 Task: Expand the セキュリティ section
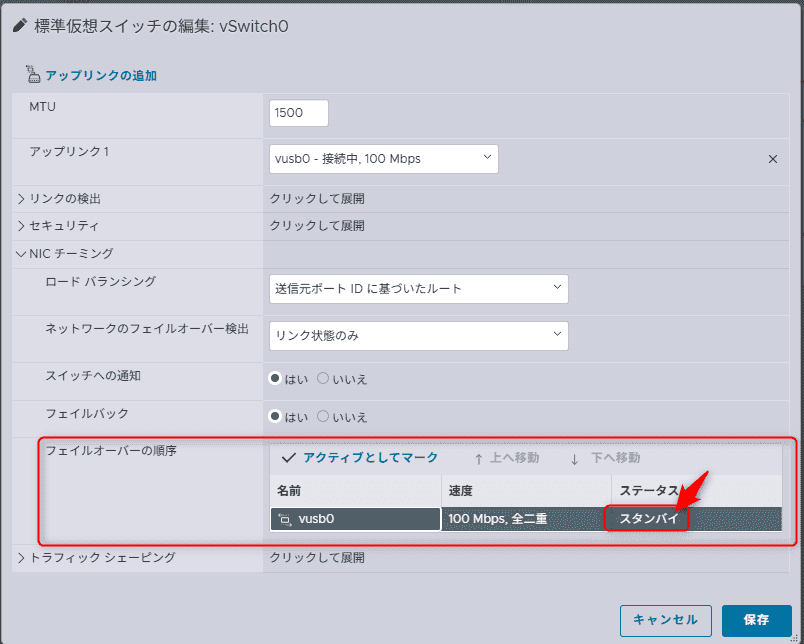click(x=21, y=226)
